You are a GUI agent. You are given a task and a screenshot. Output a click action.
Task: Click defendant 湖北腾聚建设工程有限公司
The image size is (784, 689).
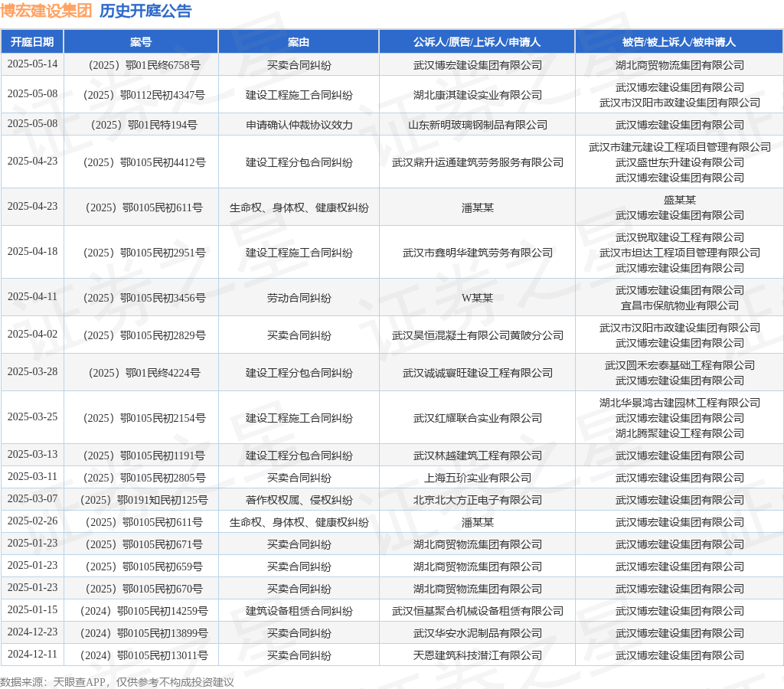680,433
